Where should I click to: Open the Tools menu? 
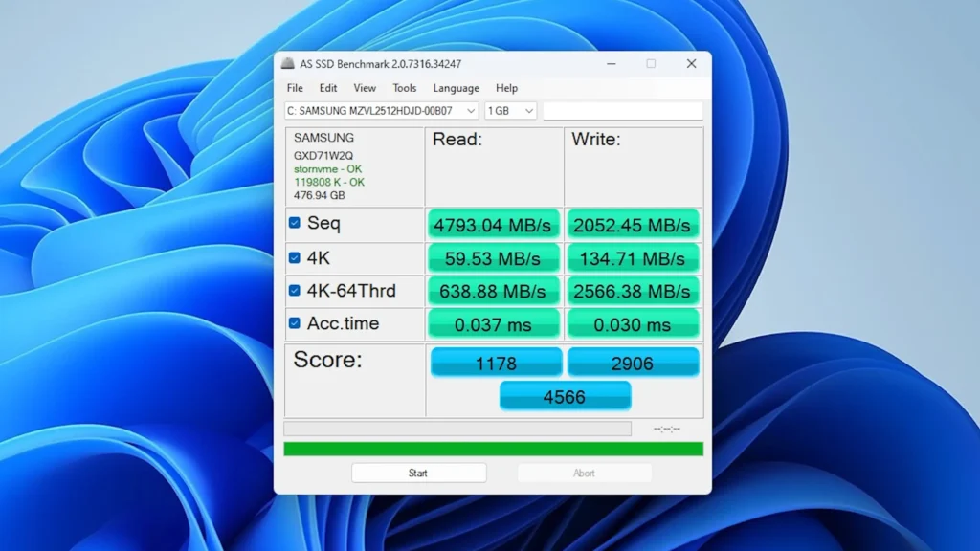[405, 88]
